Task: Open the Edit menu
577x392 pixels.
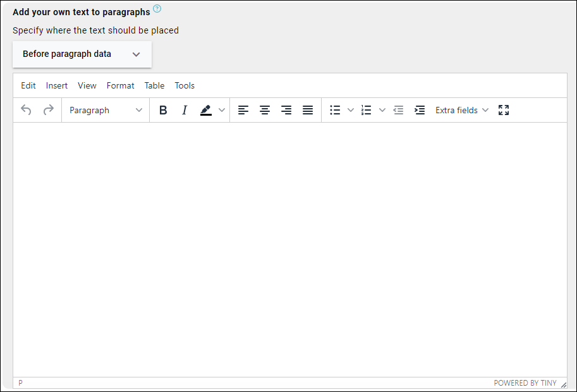Action: pos(28,85)
